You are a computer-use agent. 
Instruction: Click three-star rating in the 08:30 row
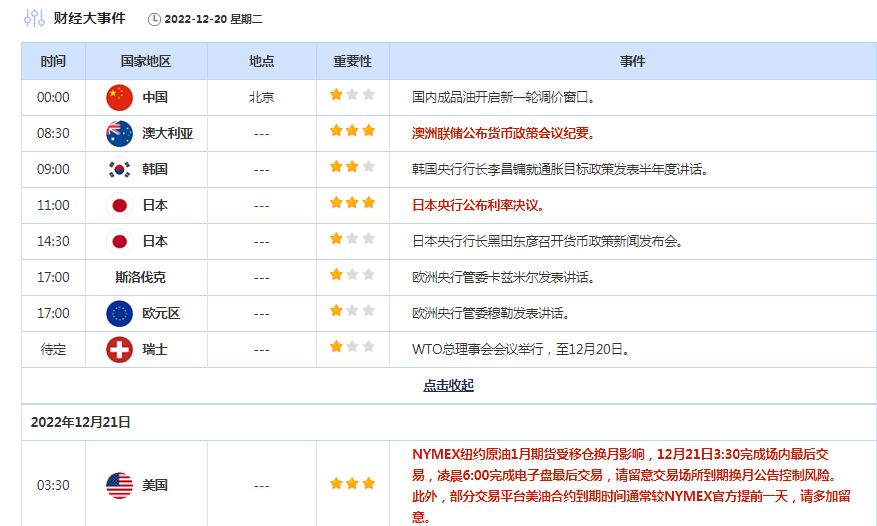352,131
